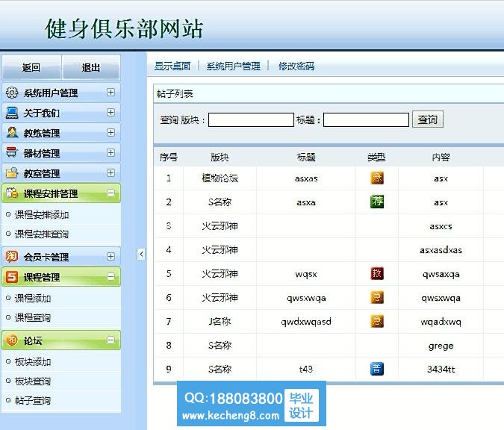Click the orange 淘 icon beside 会员卡管理

(12, 256)
